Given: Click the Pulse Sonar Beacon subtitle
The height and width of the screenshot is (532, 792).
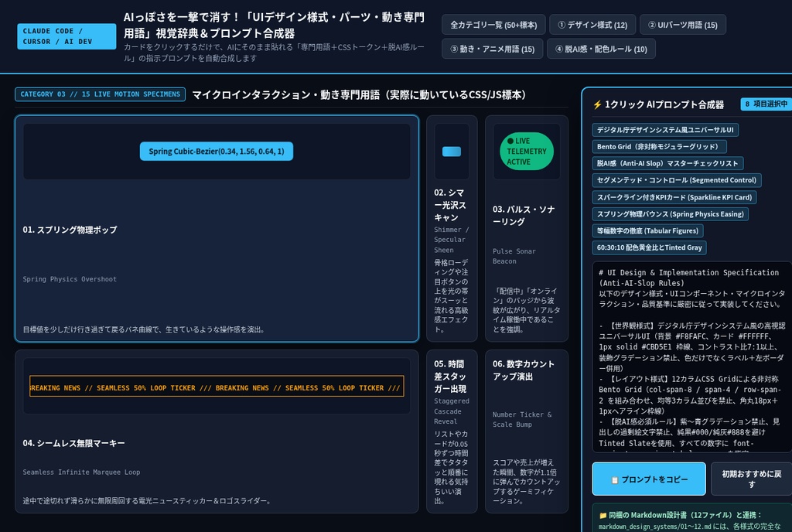Looking at the screenshot, I should click(514, 256).
